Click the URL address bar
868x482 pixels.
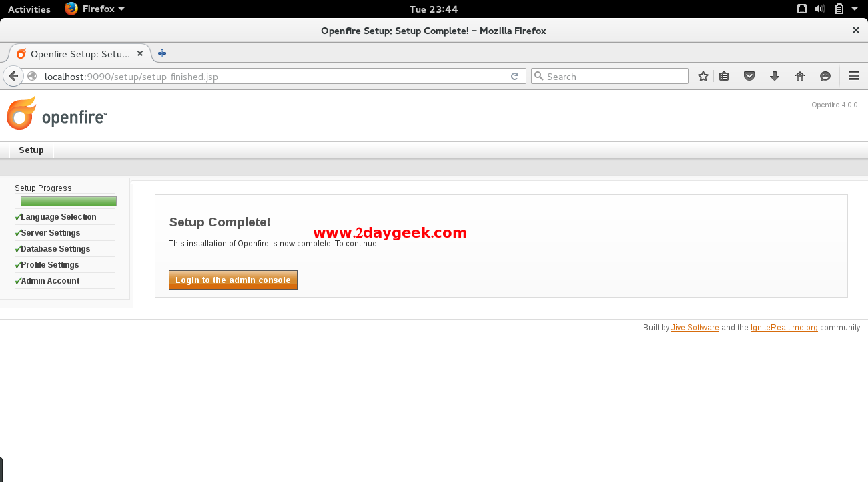274,77
